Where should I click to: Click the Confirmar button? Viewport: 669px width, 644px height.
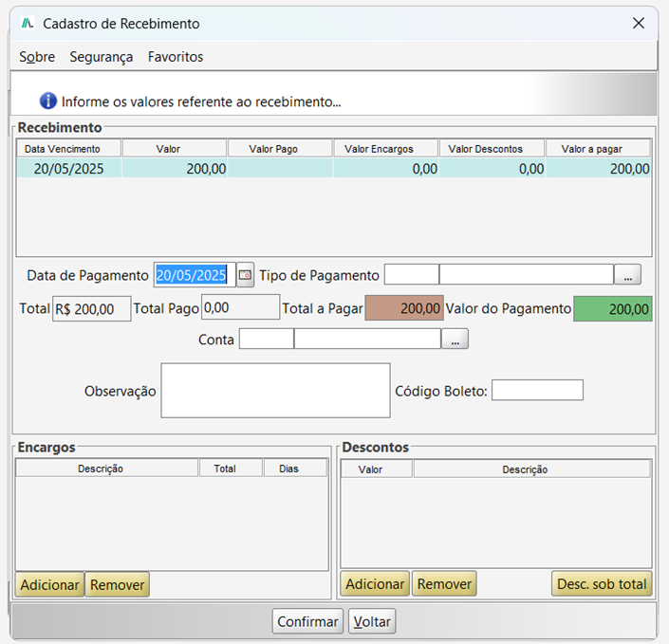click(307, 621)
